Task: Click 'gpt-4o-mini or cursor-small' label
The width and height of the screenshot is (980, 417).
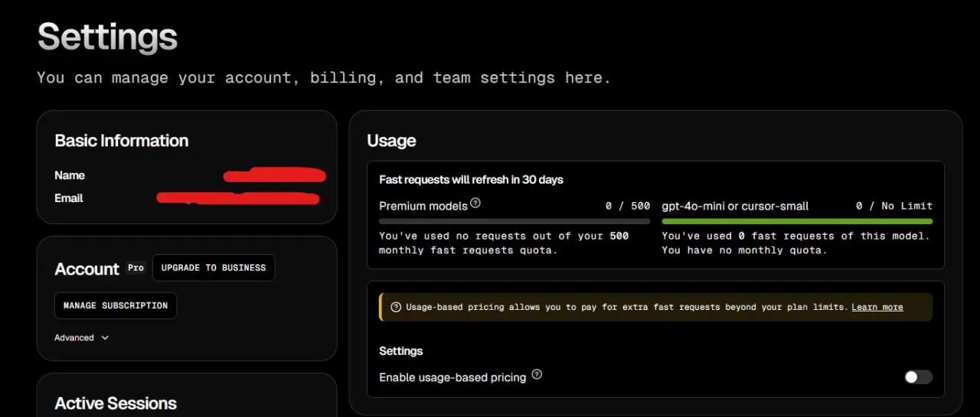Action: 735,206
